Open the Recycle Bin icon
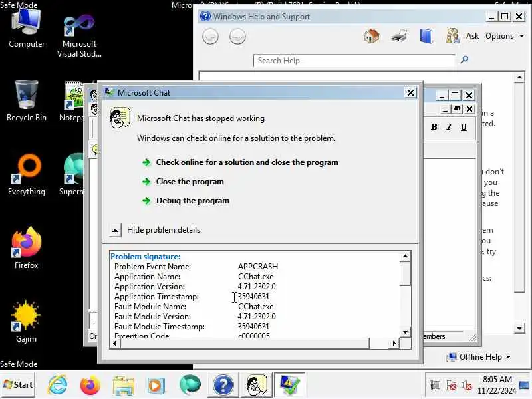532x399 pixels. [x=27, y=101]
